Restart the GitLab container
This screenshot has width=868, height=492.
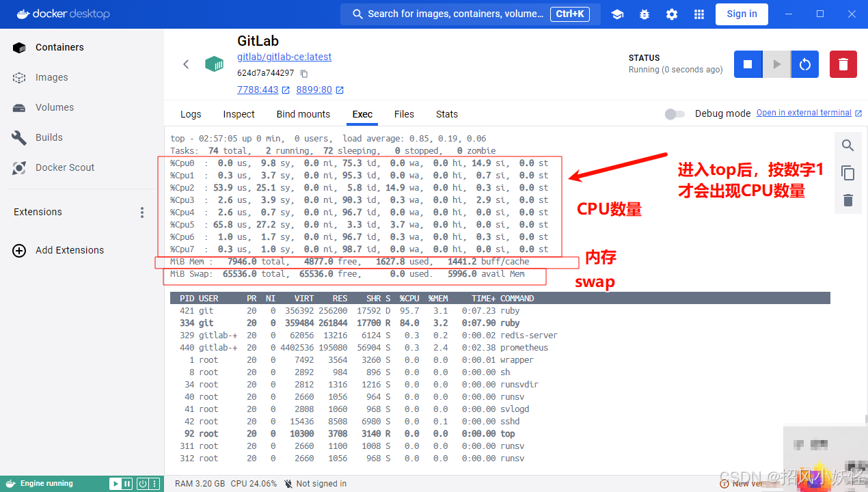pyautogui.click(x=805, y=64)
